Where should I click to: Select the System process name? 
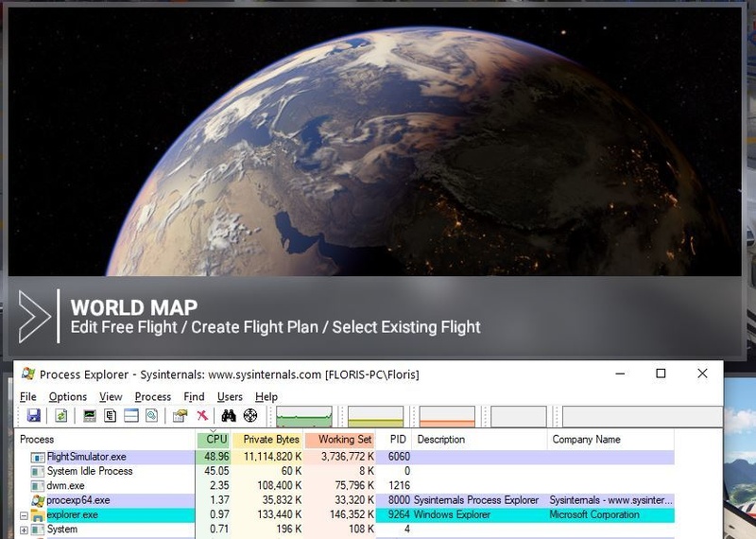point(62,530)
